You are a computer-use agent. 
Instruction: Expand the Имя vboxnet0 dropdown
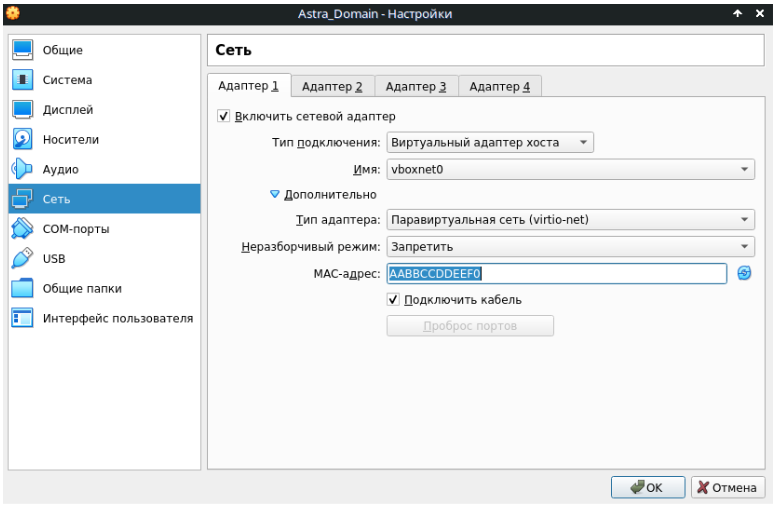[570, 170]
